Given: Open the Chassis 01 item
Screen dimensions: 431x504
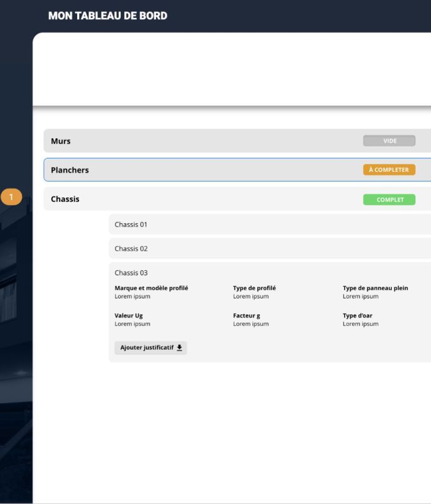Looking at the screenshot, I should tap(270, 224).
